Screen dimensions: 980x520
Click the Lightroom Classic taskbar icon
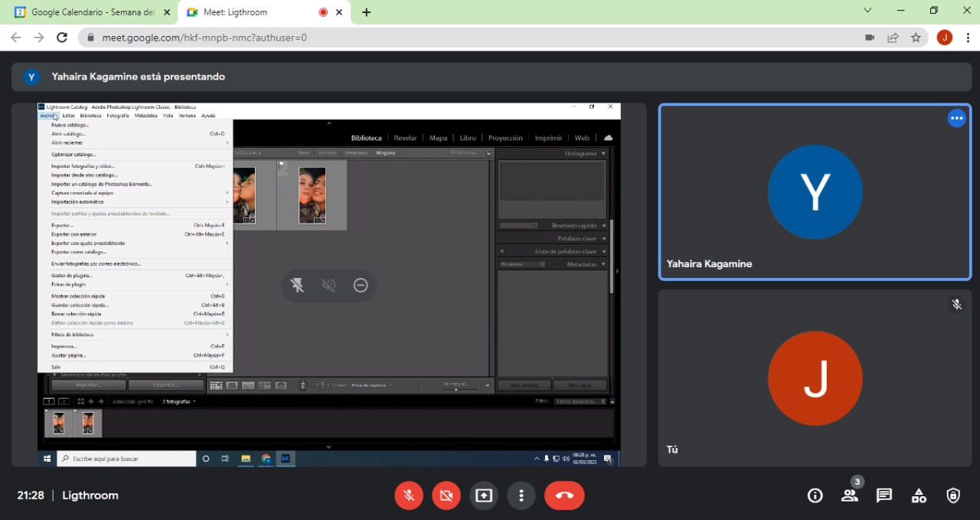click(x=286, y=459)
